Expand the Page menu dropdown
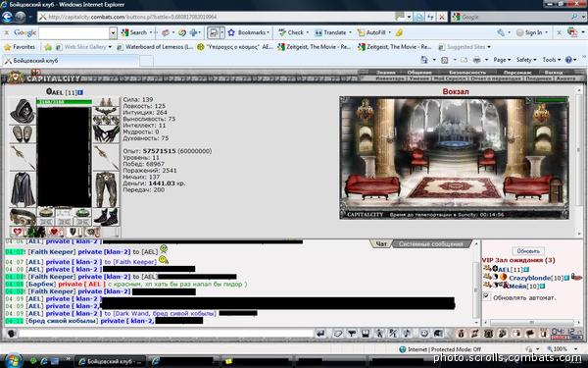588x368 pixels. tap(502, 60)
